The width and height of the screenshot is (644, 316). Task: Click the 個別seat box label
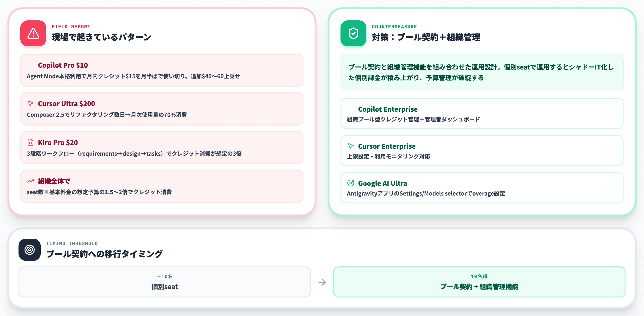click(x=164, y=287)
